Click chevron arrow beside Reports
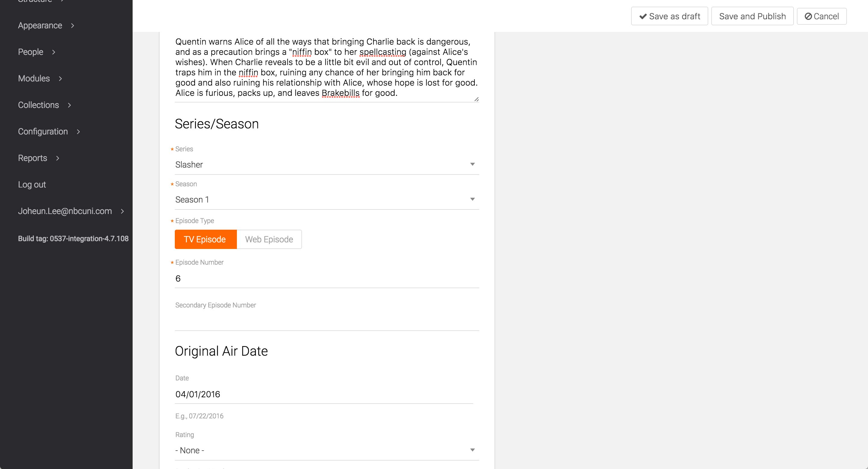This screenshot has width=868, height=469. 58,158
